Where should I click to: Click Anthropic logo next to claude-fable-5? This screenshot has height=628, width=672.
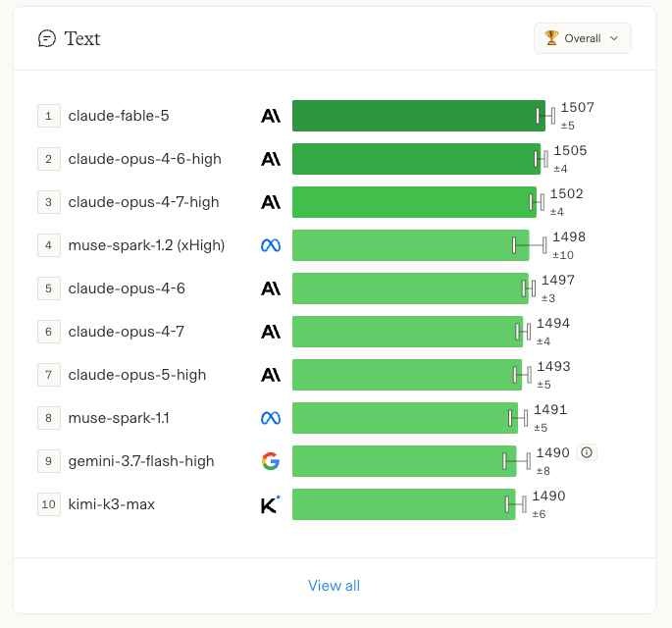[x=271, y=116]
